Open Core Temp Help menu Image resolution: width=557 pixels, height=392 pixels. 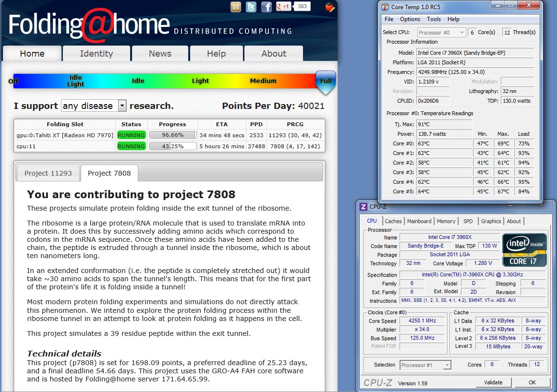[x=453, y=19]
